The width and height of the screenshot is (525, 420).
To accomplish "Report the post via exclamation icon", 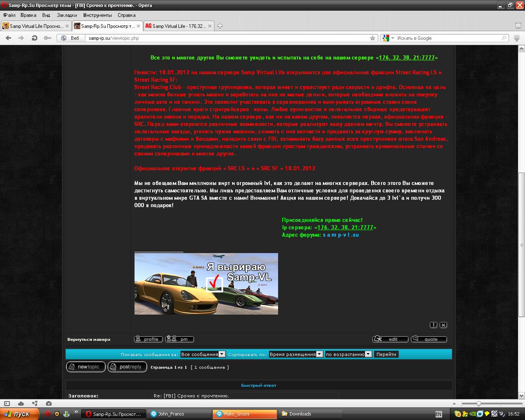I will point(433,325).
